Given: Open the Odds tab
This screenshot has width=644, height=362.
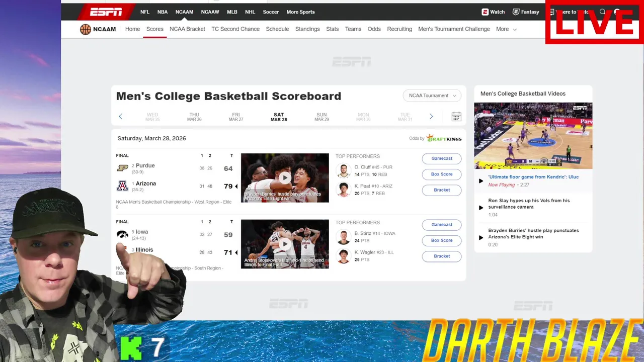Looking at the screenshot, I should click(374, 29).
